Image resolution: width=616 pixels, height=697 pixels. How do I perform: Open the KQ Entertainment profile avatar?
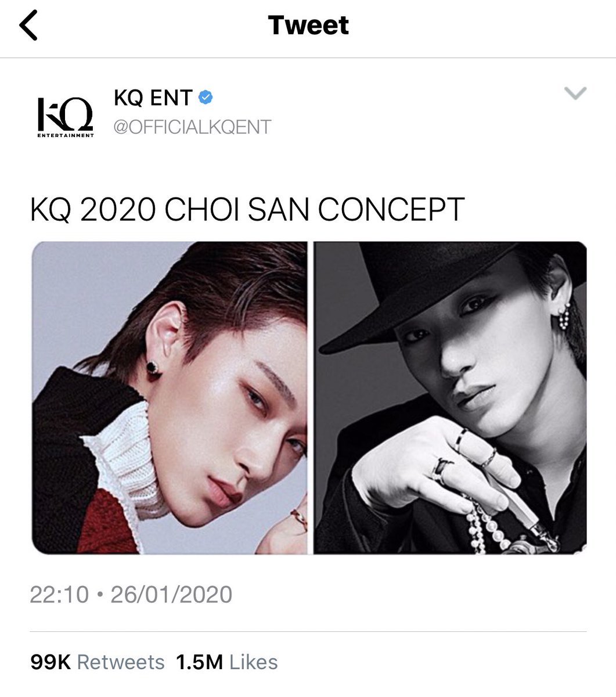(x=65, y=117)
